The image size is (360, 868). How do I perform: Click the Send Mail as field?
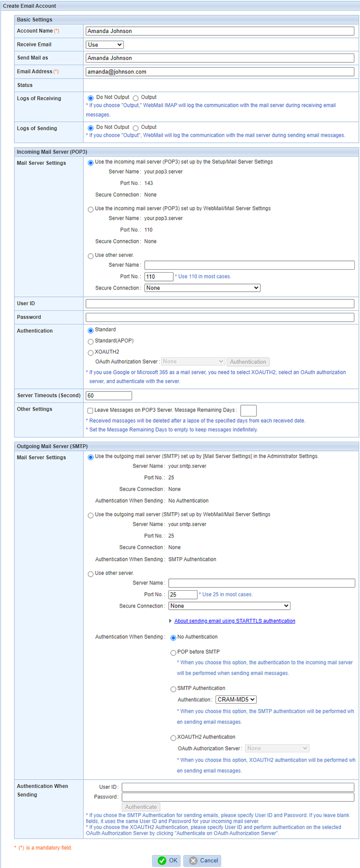point(220,58)
